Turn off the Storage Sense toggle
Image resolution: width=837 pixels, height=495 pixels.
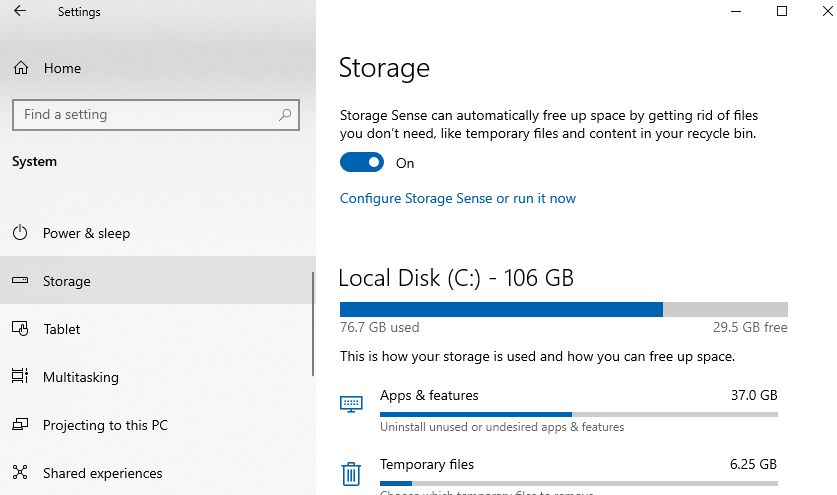362,163
